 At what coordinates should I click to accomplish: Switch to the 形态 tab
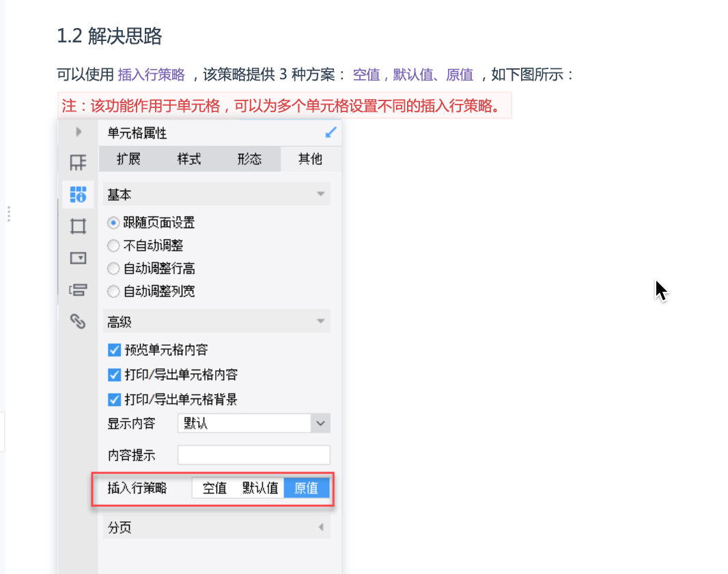coord(250,159)
